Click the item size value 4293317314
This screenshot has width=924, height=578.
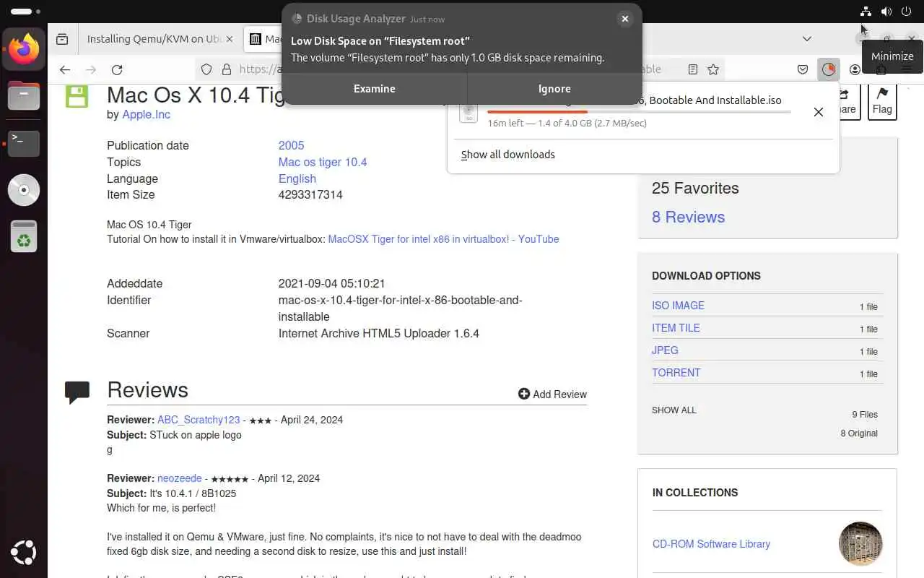click(310, 194)
